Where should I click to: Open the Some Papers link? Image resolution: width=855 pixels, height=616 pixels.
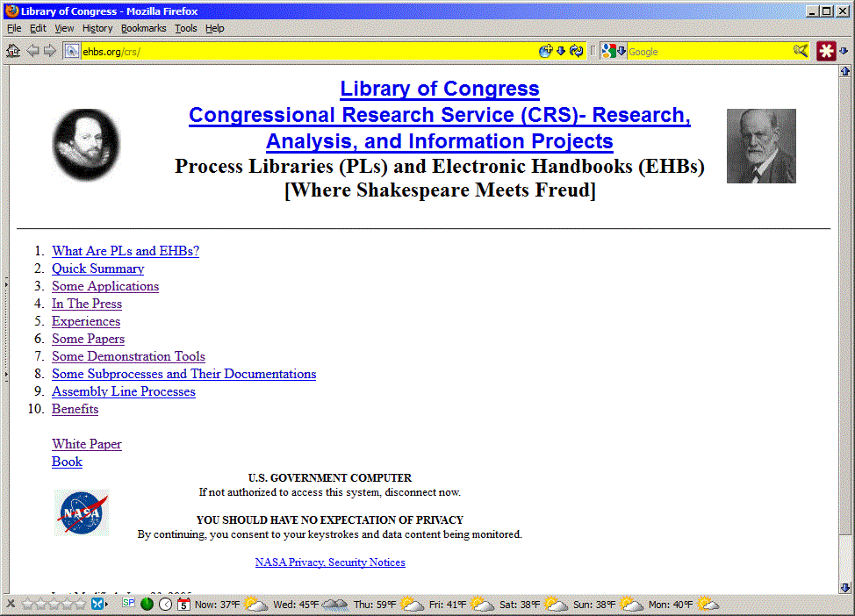pos(89,339)
